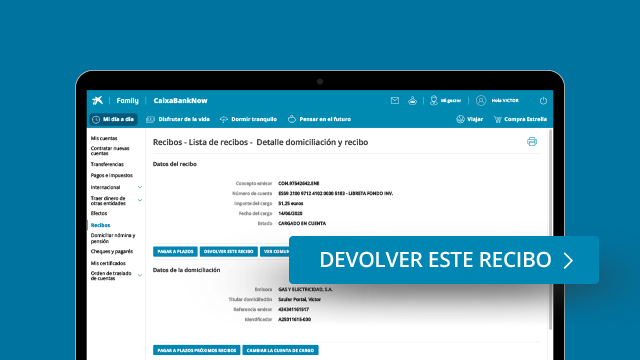The image size is (640, 360).
Task: Open Mis certificados in sidebar
Action: (x=108, y=263)
